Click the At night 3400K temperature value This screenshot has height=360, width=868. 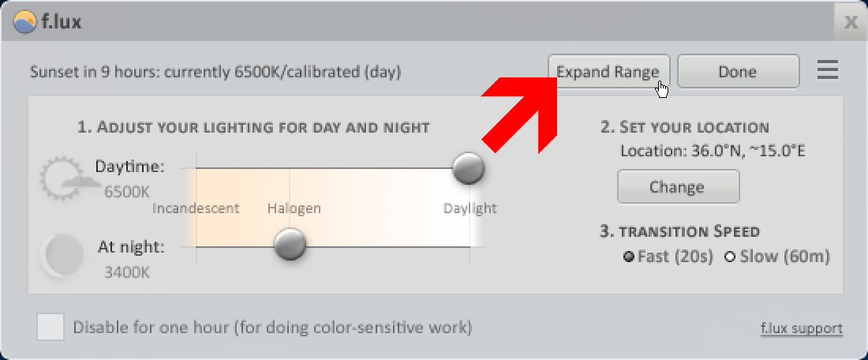click(x=127, y=272)
